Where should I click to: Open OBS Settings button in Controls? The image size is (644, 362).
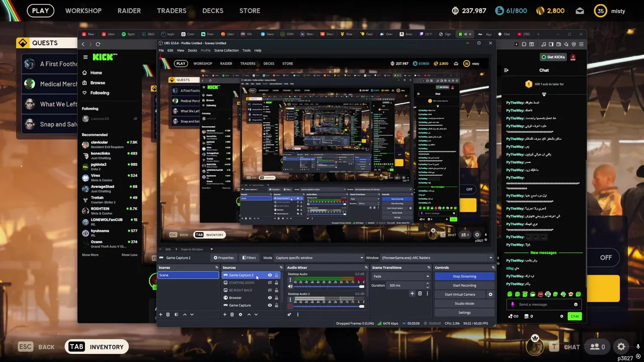click(464, 313)
